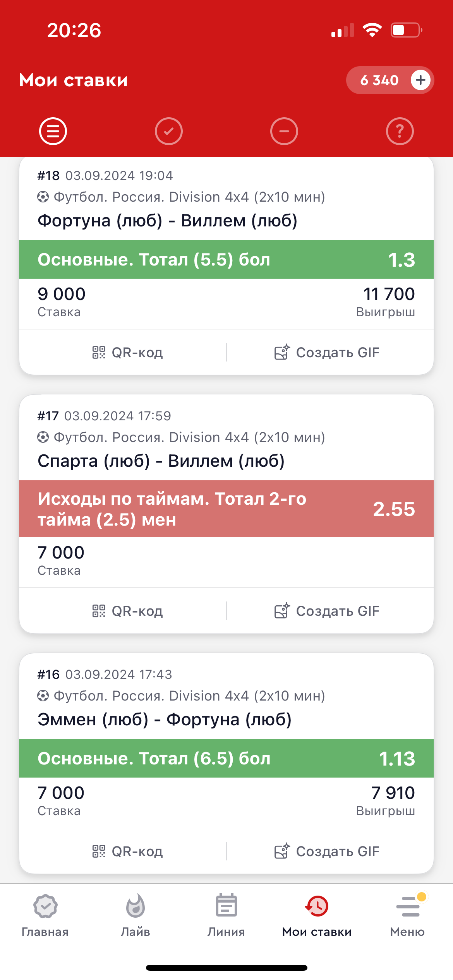Image resolution: width=453 pixels, height=980 pixels.
Task: Open Эммен - Фортуна match title
Action: pyautogui.click(x=164, y=720)
